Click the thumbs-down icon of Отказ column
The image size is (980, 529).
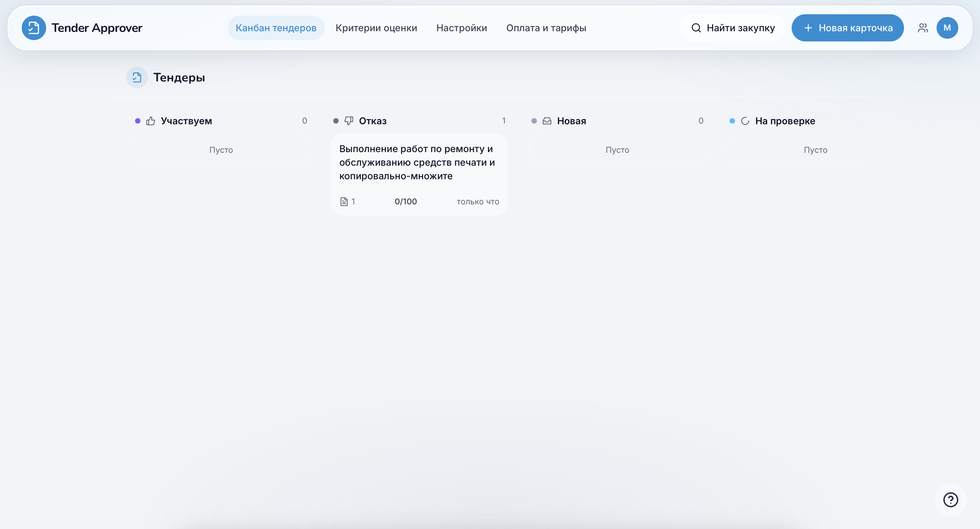[x=349, y=121]
